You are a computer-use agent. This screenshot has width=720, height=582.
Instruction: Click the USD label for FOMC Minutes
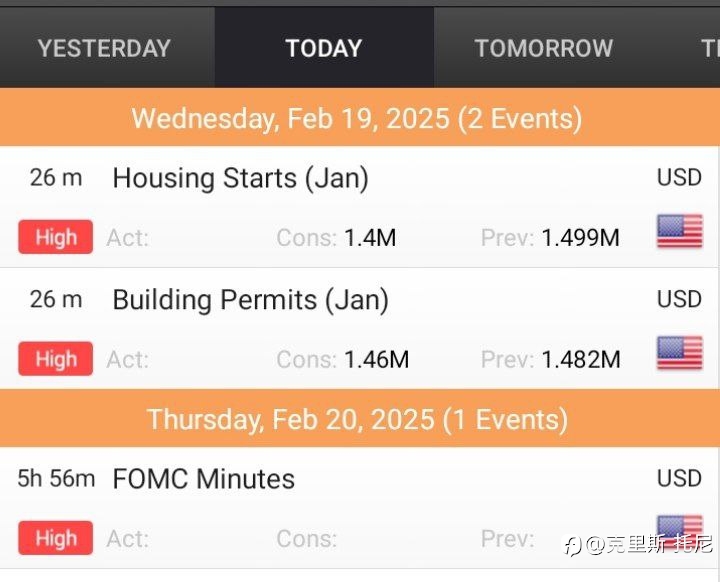click(x=679, y=479)
